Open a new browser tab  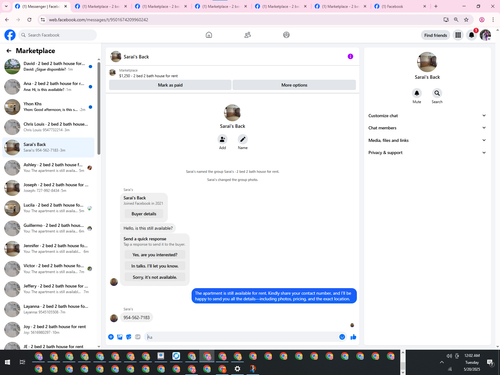(x=436, y=6)
